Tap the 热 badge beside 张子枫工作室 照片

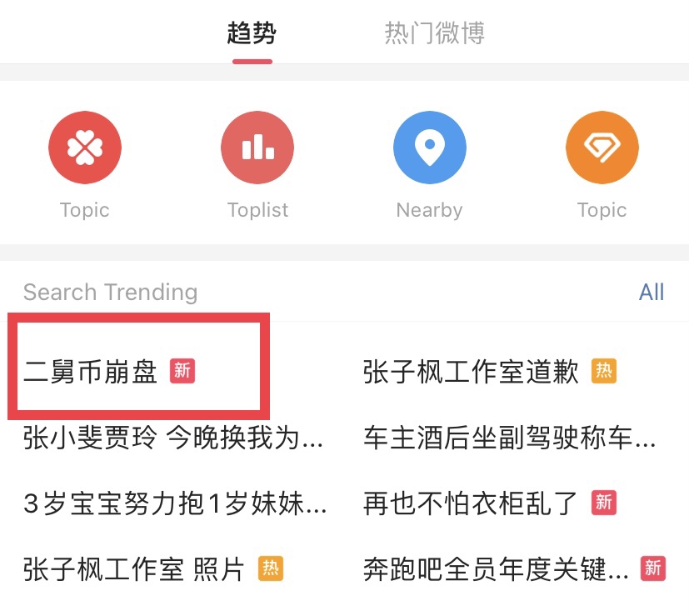tap(271, 568)
